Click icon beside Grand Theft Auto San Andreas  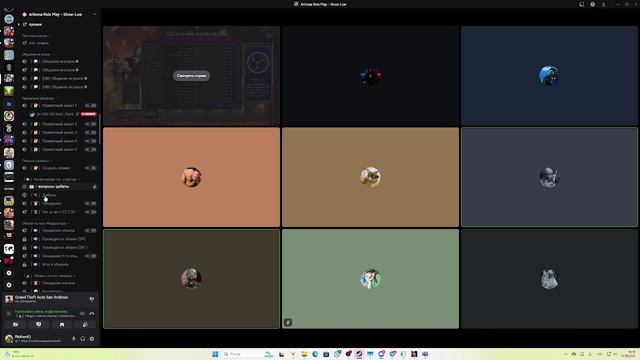pyautogui.click(x=92, y=299)
